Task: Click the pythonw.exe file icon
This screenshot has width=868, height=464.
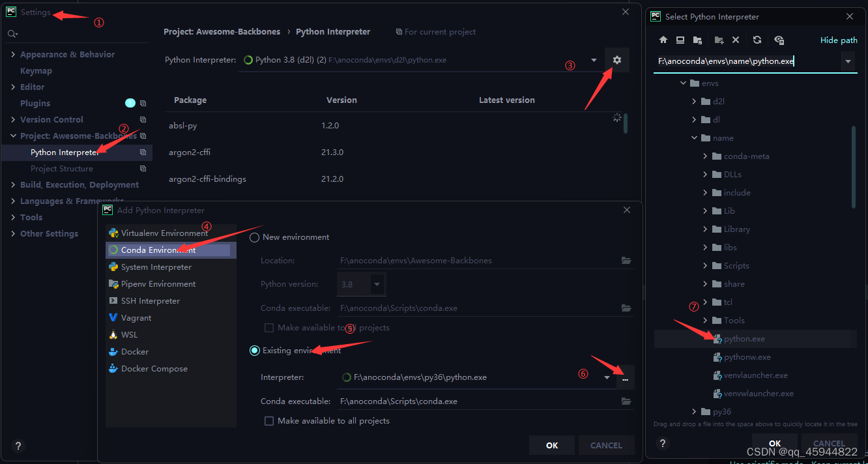Action: coord(717,357)
